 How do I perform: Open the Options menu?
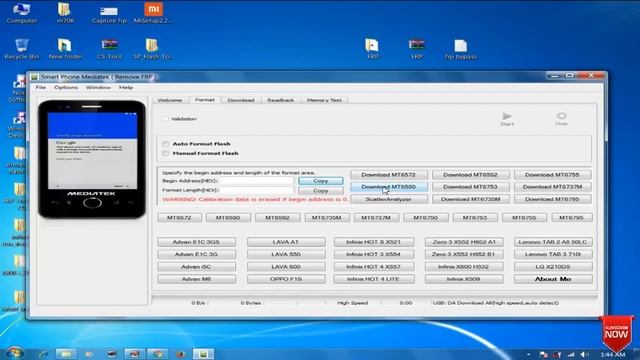click(x=66, y=87)
